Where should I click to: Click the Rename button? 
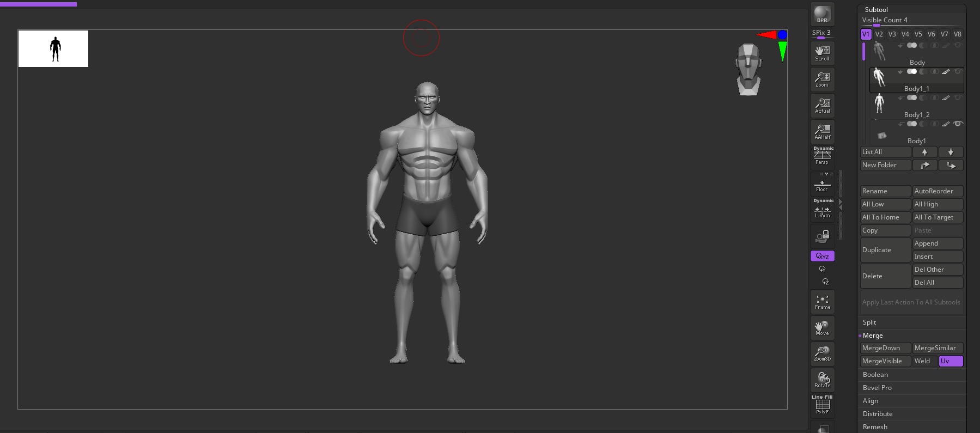pos(885,191)
